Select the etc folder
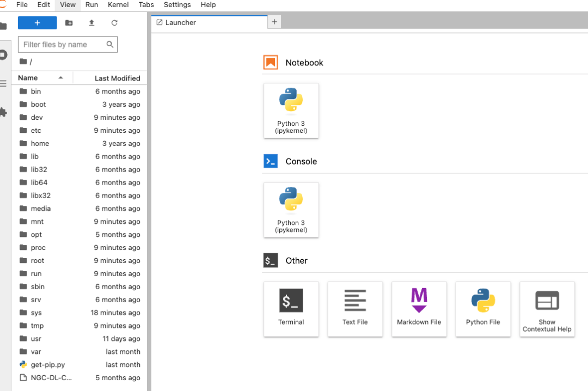The image size is (588, 391). click(x=79, y=130)
